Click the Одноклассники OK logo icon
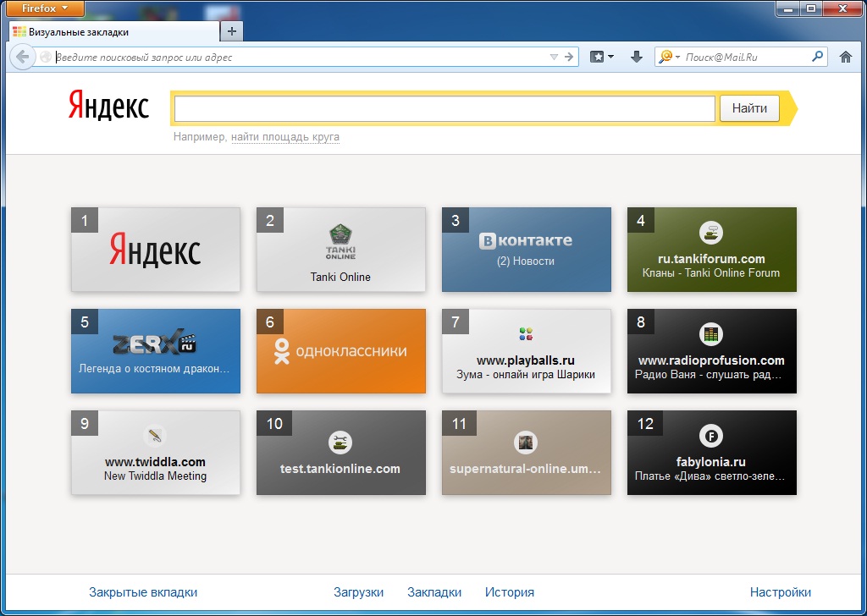 (x=282, y=351)
